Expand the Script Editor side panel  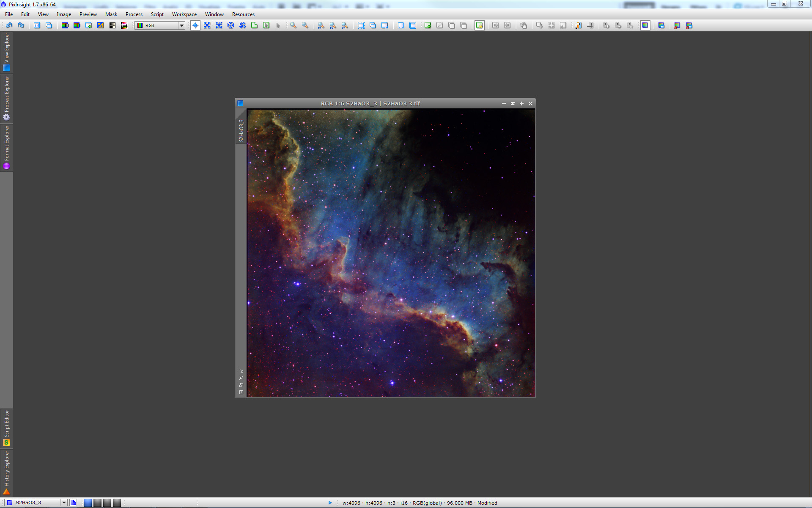6,428
